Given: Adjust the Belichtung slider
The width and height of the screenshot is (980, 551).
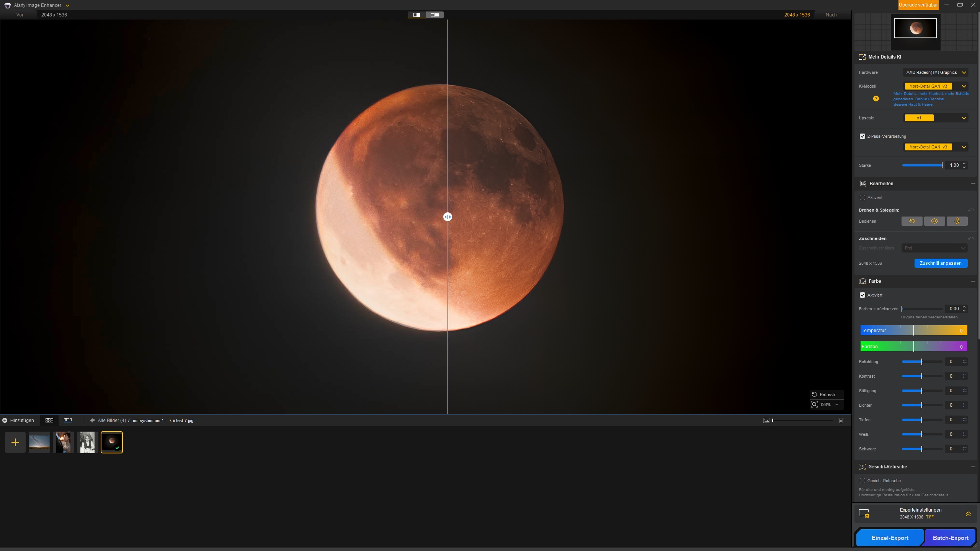Looking at the screenshot, I should [x=922, y=362].
